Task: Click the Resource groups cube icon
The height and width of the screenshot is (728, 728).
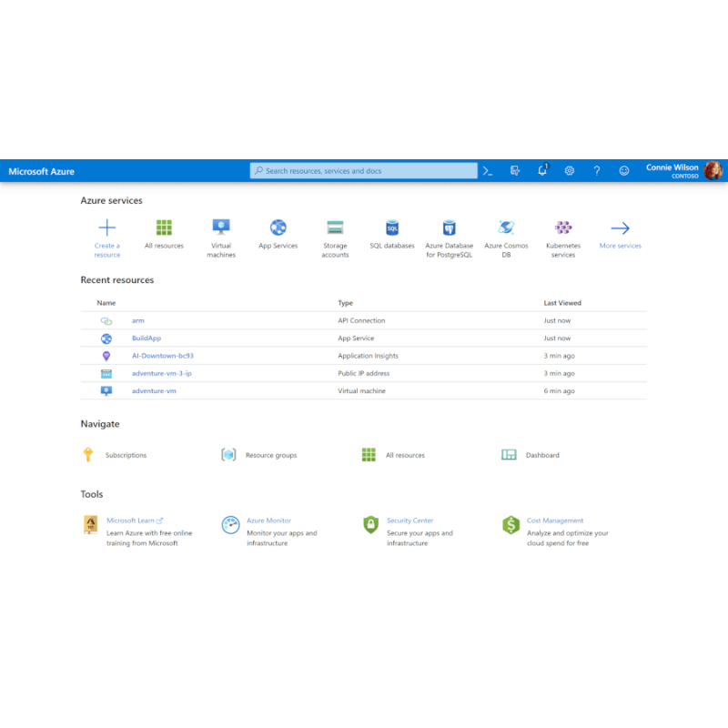Action: (x=228, y=454)
